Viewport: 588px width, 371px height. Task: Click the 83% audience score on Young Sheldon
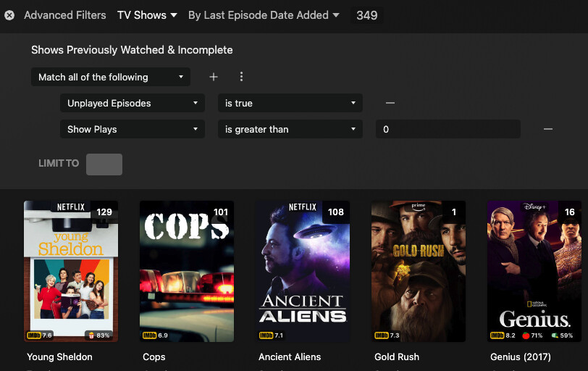pyautogui.click(x=99, y=335)
